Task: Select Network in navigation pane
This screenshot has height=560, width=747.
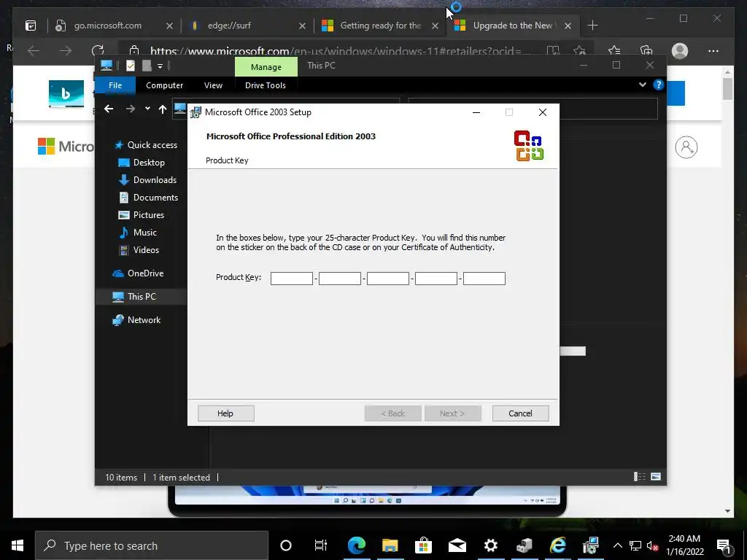Action: (x=136, y=320)
